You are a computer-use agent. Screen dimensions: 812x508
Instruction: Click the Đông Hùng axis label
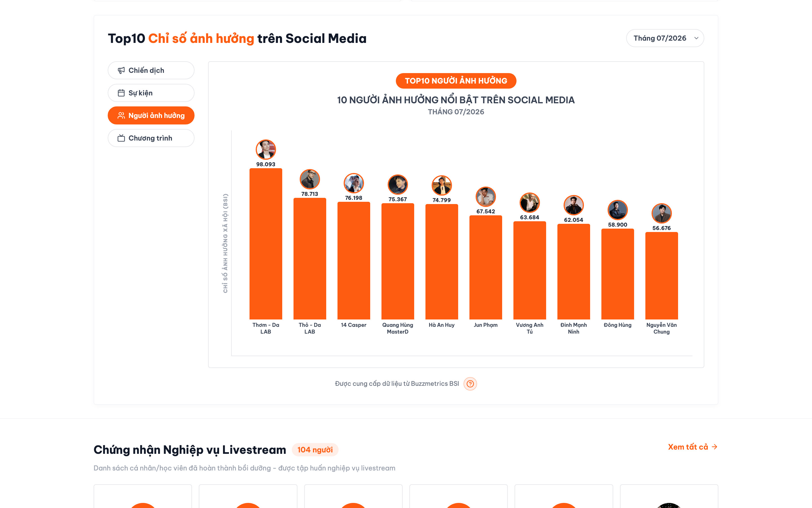[x=617, y=325]
